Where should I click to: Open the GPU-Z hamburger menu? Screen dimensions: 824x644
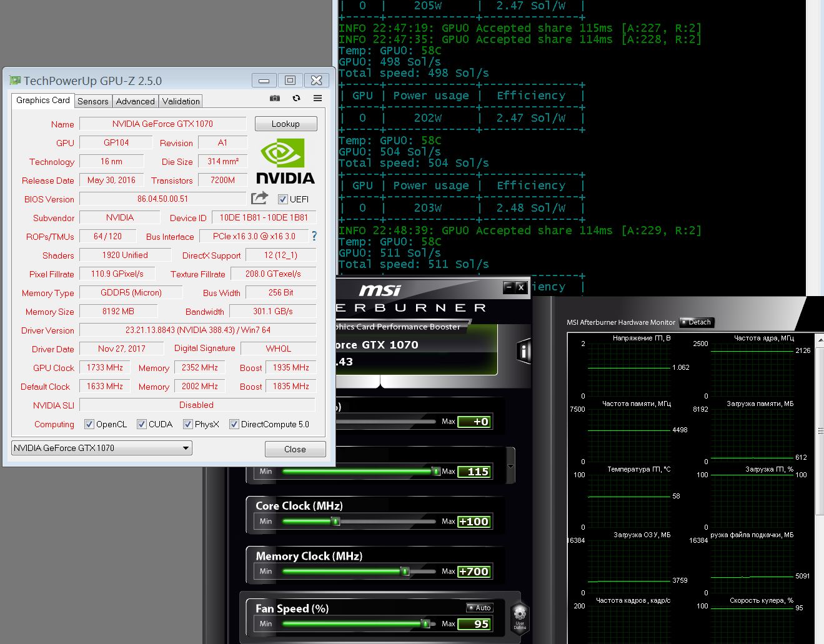[x=317, y=98]
